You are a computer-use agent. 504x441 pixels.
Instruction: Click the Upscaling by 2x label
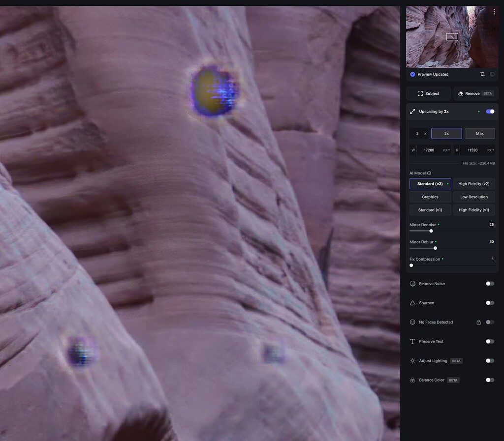(x=434, y=112)
